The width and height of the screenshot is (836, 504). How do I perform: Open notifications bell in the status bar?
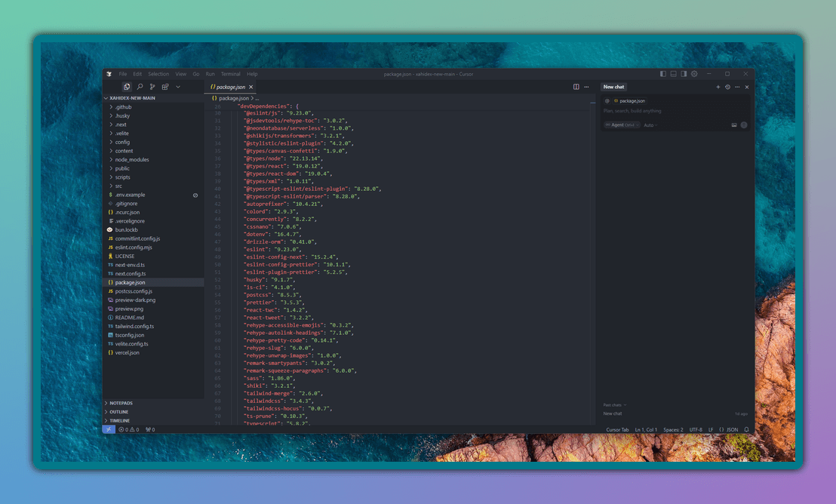[x=747, y=429]
